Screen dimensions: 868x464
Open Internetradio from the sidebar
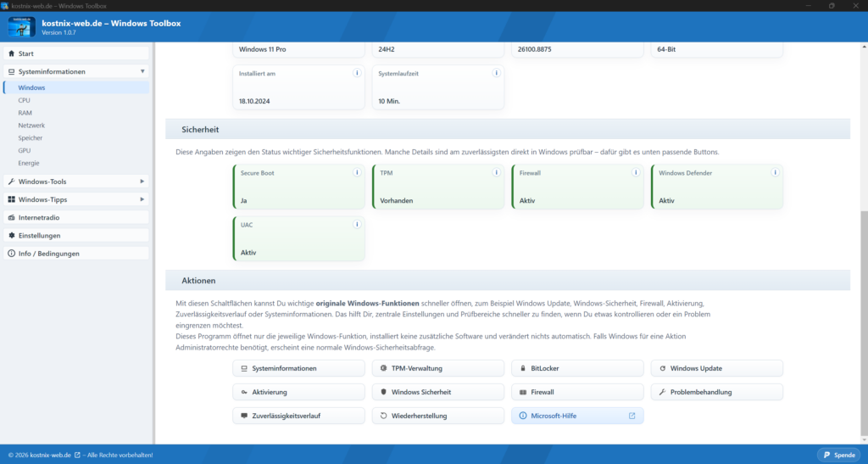click(76, 218)
